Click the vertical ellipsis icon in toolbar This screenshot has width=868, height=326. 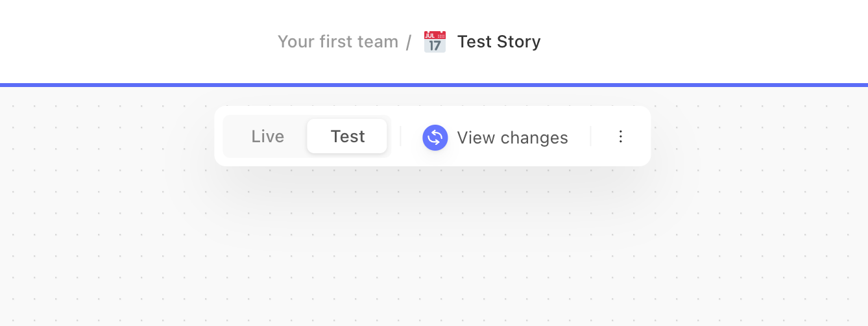point(621,136)
